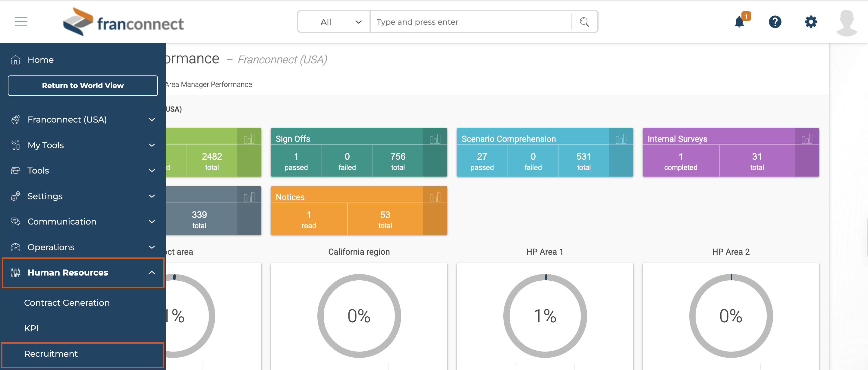868x370 pixels.
Task: Click California region heading
Action: point(359,252)
